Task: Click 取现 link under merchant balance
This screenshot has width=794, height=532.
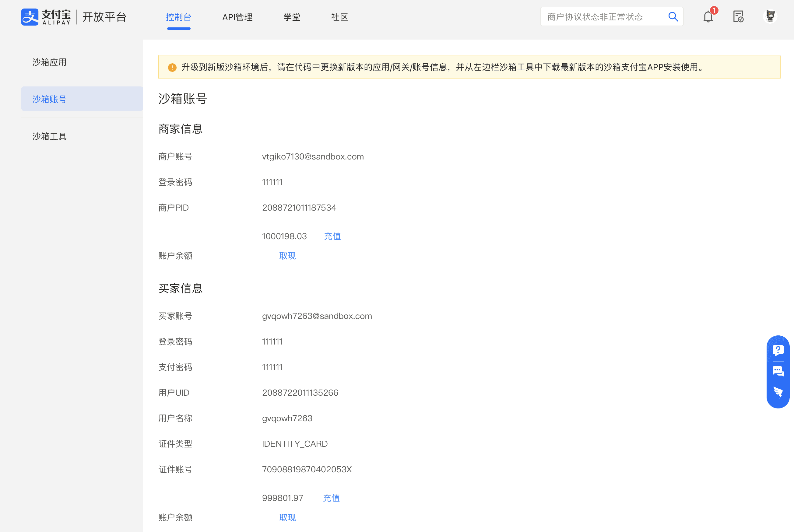Action: tap(287, 255)
